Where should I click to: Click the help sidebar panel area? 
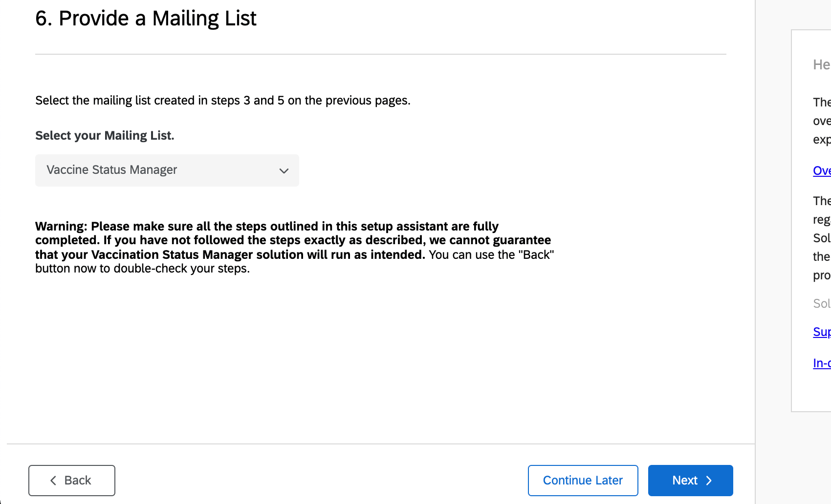point(811,220)
